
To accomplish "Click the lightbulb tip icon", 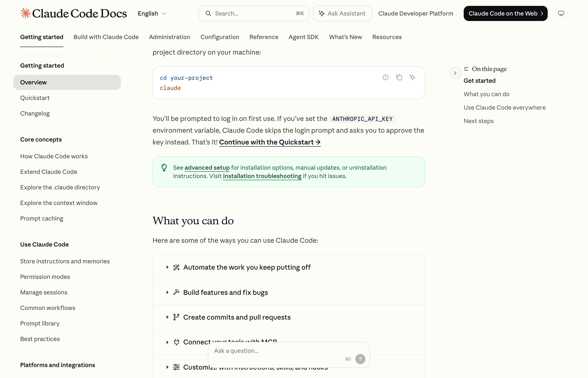I will (164, 168).
